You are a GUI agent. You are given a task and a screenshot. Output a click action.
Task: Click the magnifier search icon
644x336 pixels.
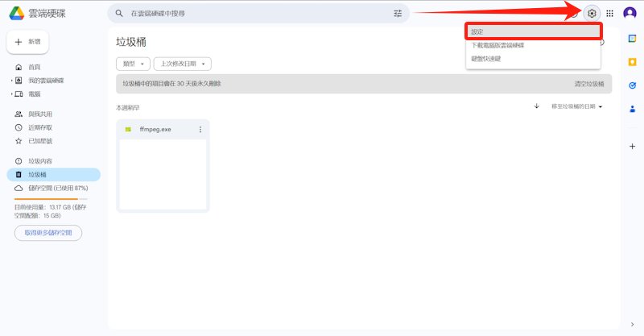pyautogui.click(x=119, y=14)
